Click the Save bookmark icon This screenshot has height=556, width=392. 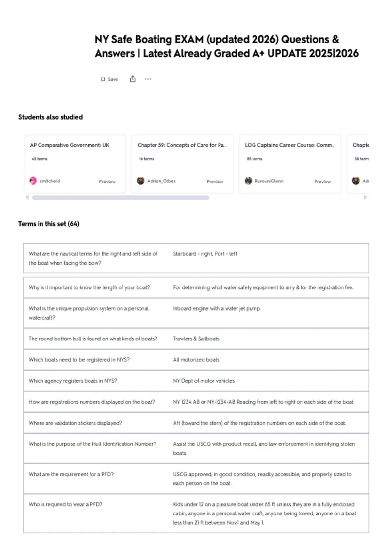(x=103, y=79)
